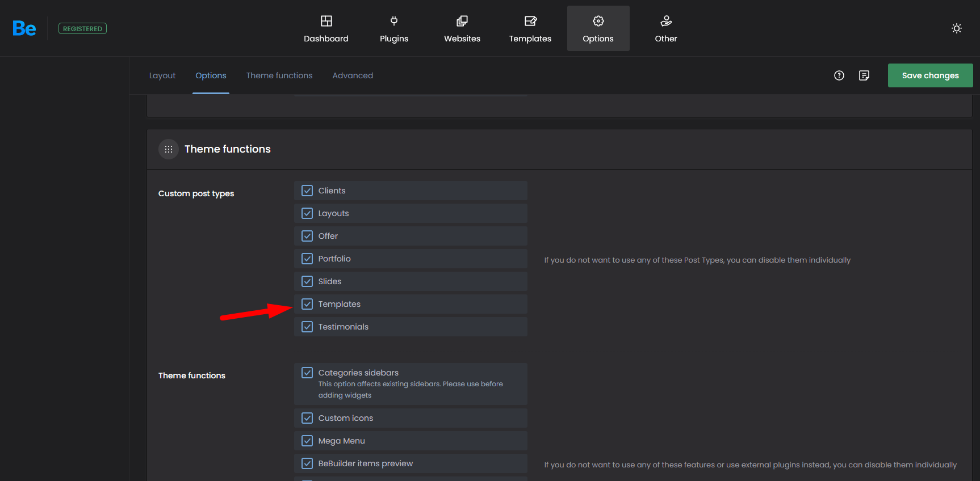This screenshot has width=980, height=481.
Task: Uncheck the Portfolio post type
Action: point(307,259)
